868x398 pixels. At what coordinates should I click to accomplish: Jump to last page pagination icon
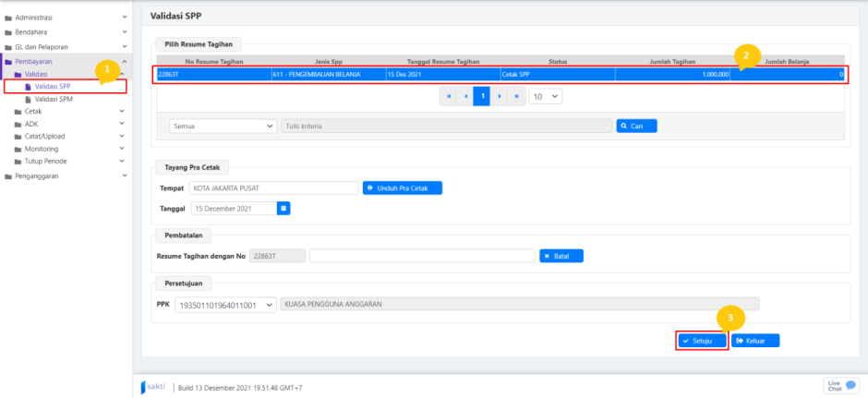(x=516, y=96)
